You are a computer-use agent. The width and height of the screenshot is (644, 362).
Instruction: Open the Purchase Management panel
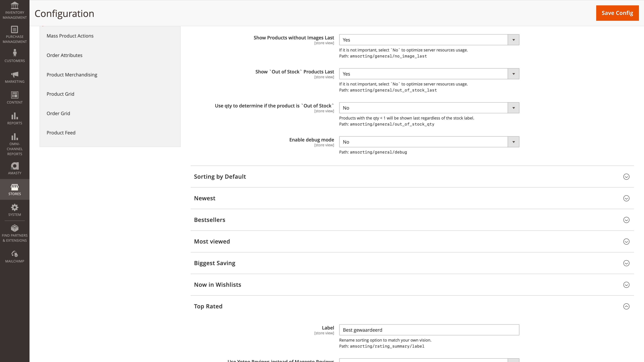coord(15,35)
